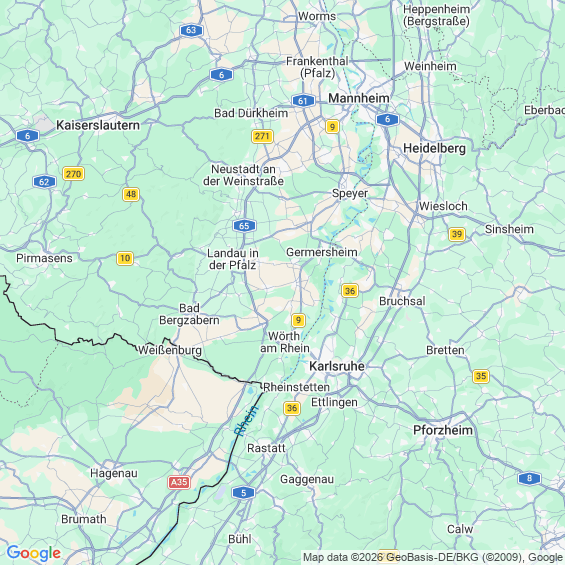The image size is (565, 565).
Task: Click the 271 yellow road marker
Action: (262, 136)
